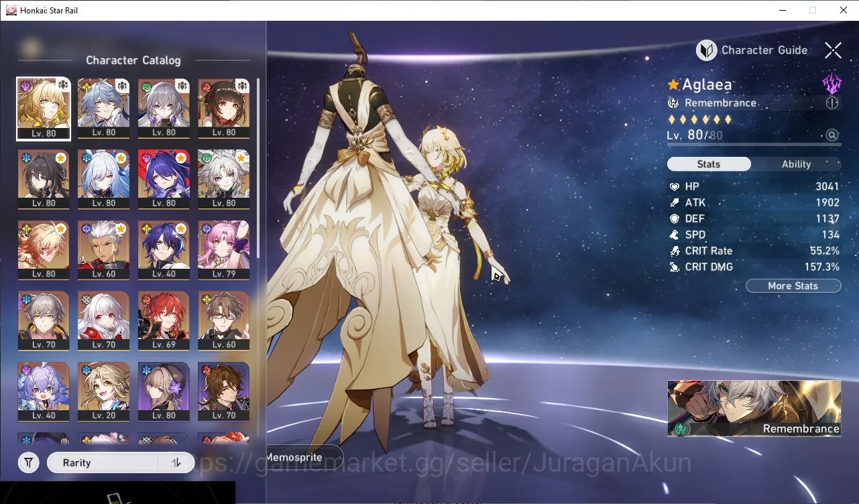Open More Stats

tap(793, 286)
